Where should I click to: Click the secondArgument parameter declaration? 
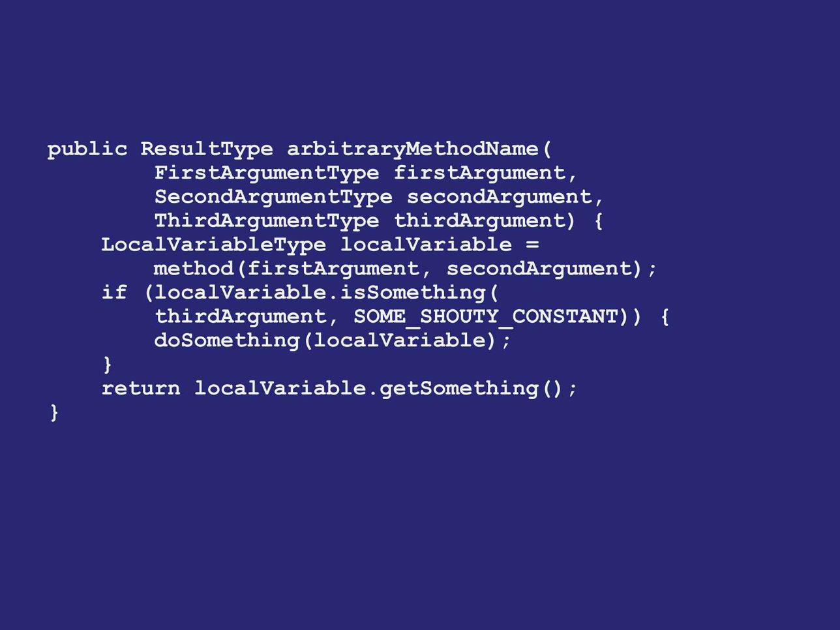(x=500, y=197)
